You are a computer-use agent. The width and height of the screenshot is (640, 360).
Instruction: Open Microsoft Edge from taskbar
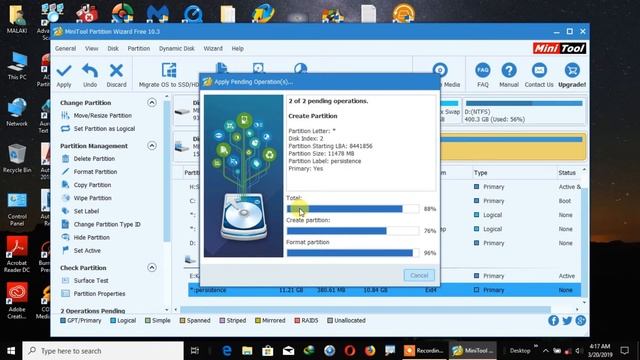[227, 351]
